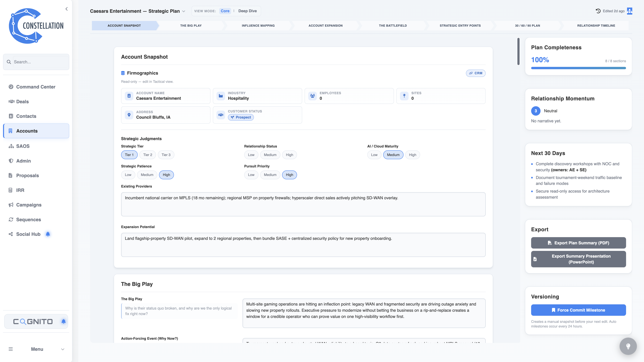Click the Accounts building icon

pyautogui.click(x=10, y=131)
